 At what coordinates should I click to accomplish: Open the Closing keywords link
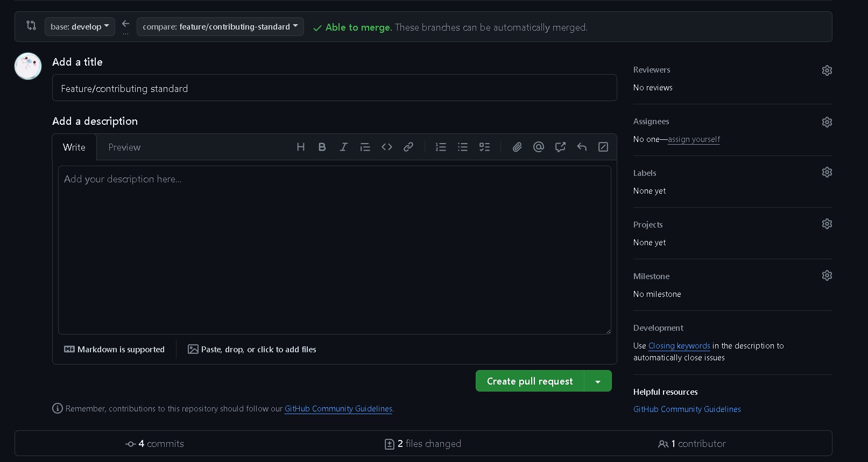(679, 346)
